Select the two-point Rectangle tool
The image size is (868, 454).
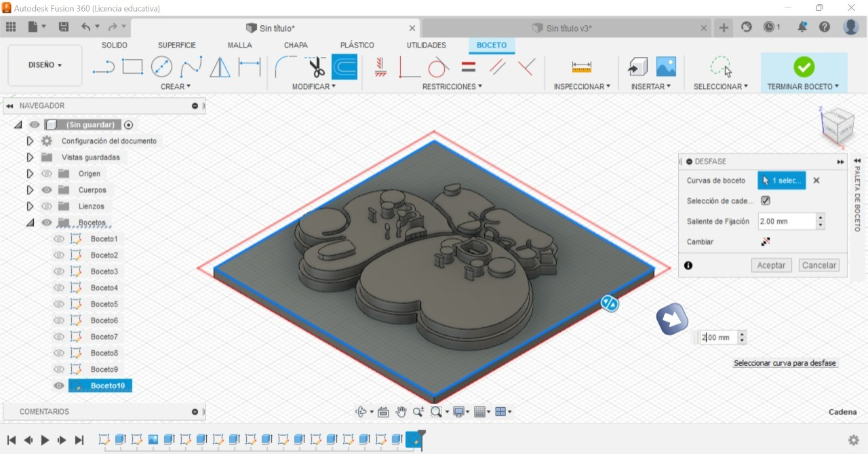tap(132, 67)
